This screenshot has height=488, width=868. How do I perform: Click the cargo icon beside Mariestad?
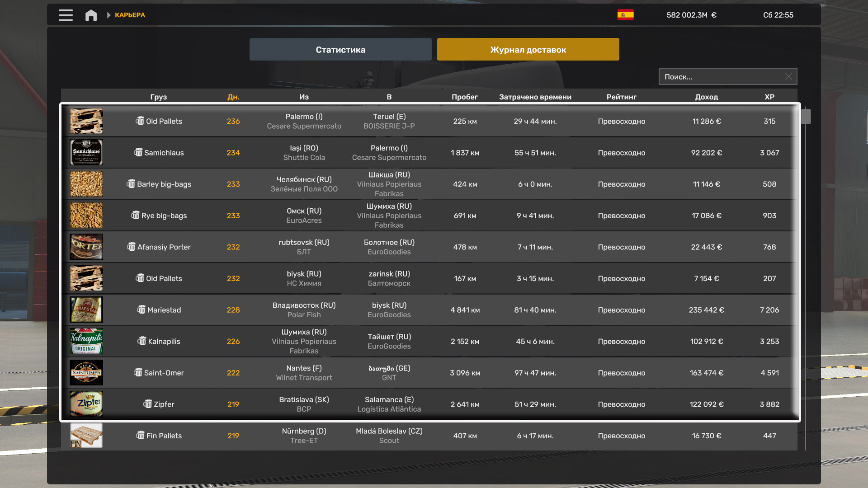(x=141, y=310)
